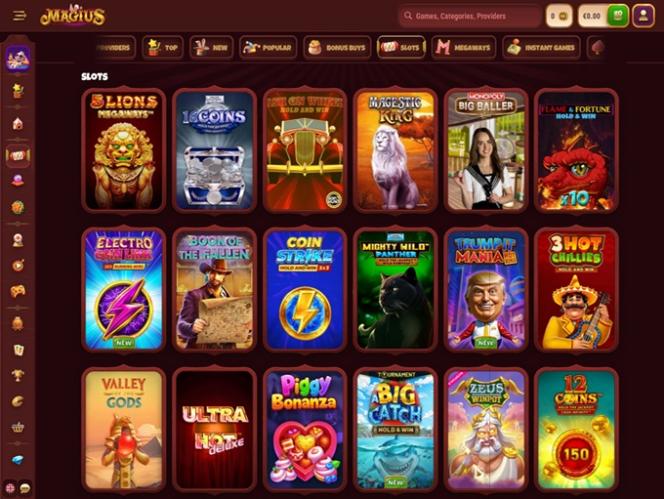Click the house icon in sidebar
664x499 pixels.
click(17, 124)
